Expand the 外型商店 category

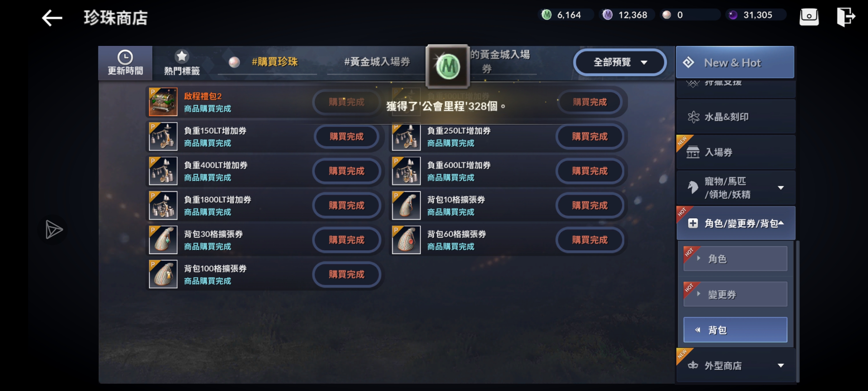(x=735, y=365)
